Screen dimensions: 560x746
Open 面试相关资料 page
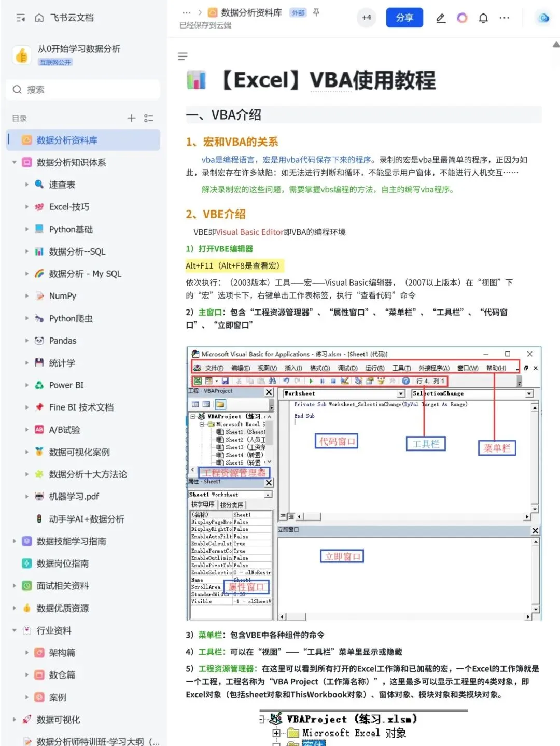[63, 586]
